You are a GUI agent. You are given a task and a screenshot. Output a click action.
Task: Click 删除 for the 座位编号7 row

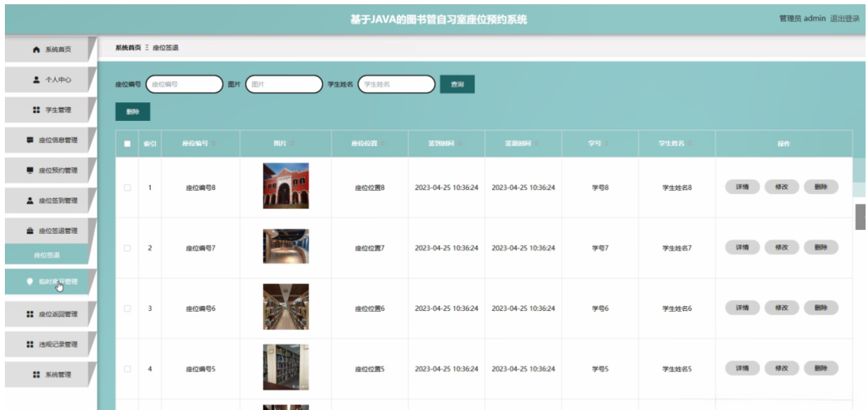[x=821, y=248]
